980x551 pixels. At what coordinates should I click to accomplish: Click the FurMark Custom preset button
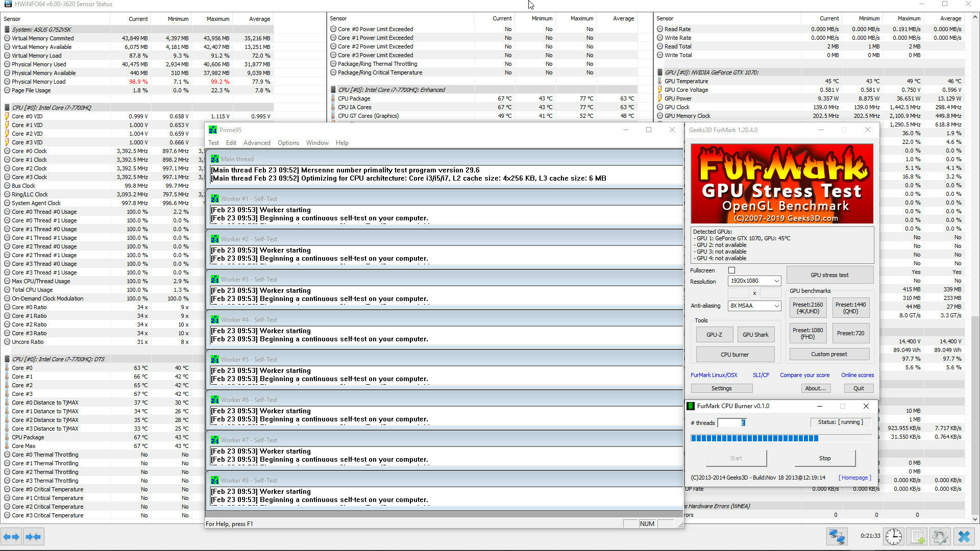coord(829,354)
